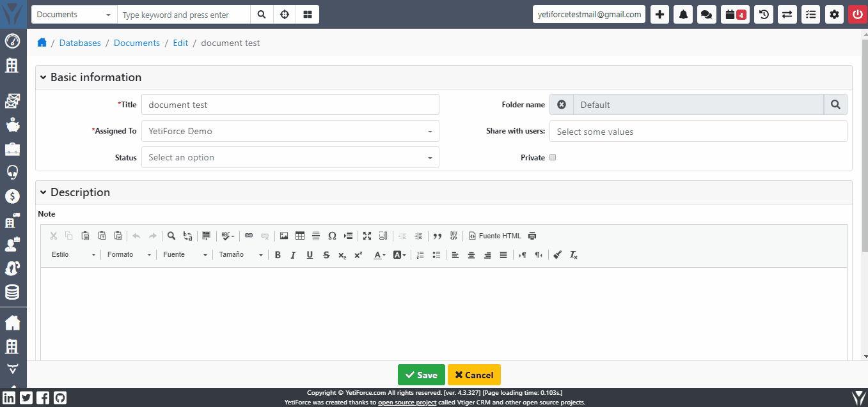
Task: Click the briefcase sidebar icon
Action: pos(12,150)
